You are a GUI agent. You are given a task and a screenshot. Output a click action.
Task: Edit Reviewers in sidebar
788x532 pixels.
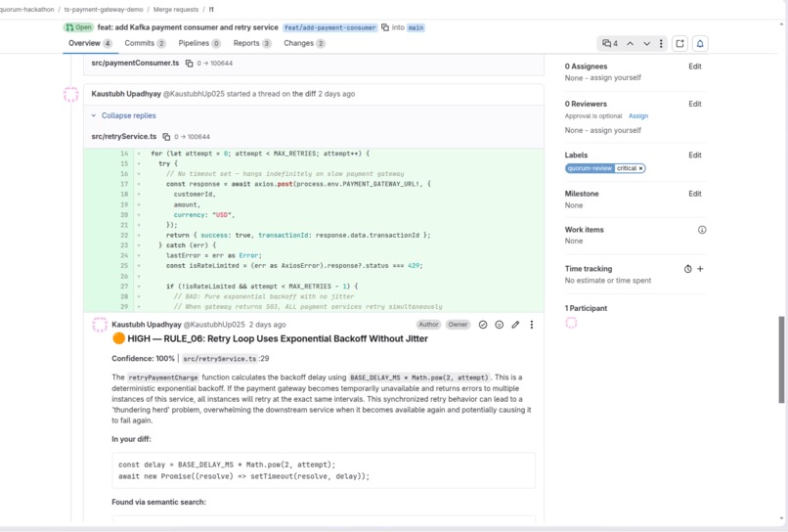tap(695, 104)
